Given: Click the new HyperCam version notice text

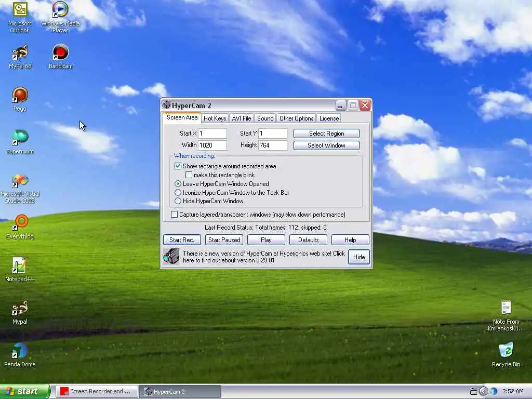Looking at the screenshot, I should point(263,257).
